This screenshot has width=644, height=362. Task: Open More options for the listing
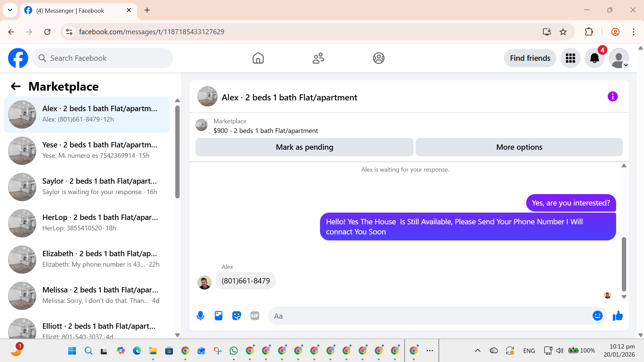(x=519, y=147)
